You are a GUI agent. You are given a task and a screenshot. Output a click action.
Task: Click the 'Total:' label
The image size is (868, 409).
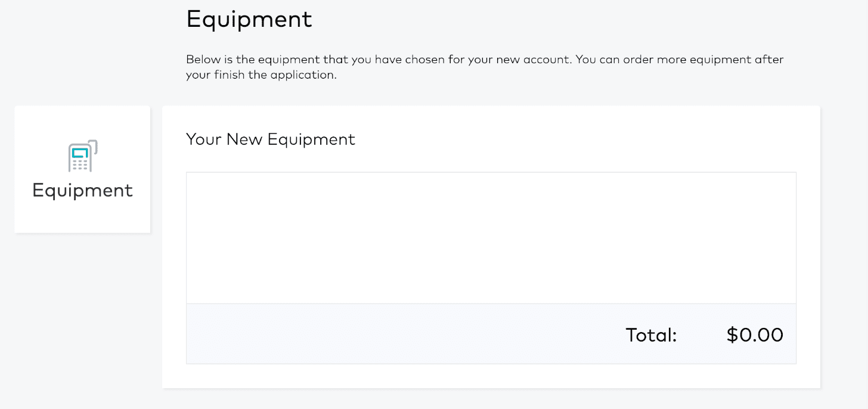(651, 335)
